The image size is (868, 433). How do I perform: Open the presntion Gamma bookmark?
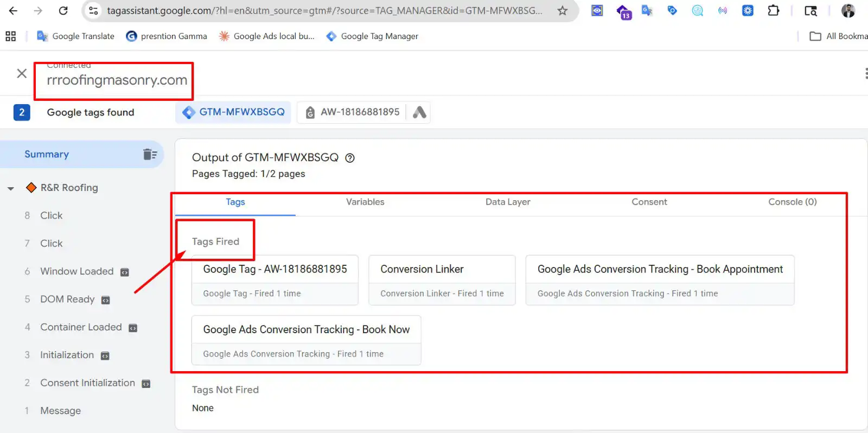(167, 36)
